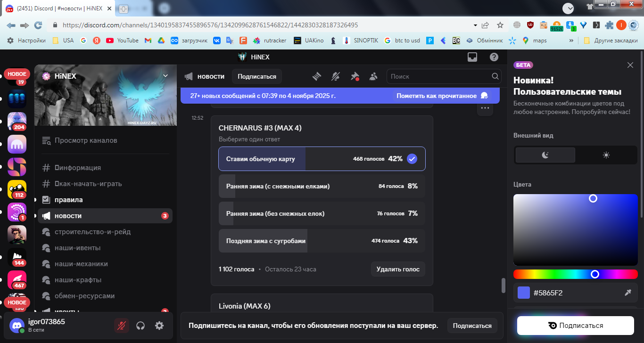Click "Удалить голос" button in poll
Viewport: 644px width, 343px height.
(x=398, y=269)
